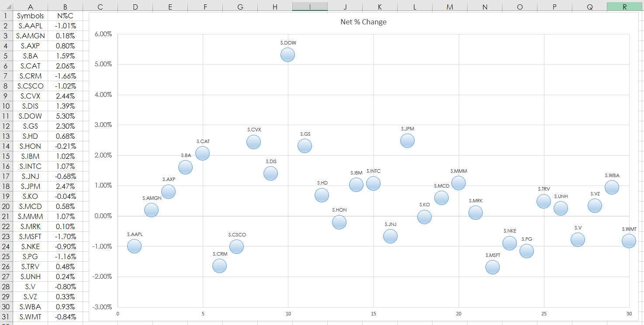Click the N%C header cell
The width and height of the screenshot is (644, 325).
coord(65,16)
